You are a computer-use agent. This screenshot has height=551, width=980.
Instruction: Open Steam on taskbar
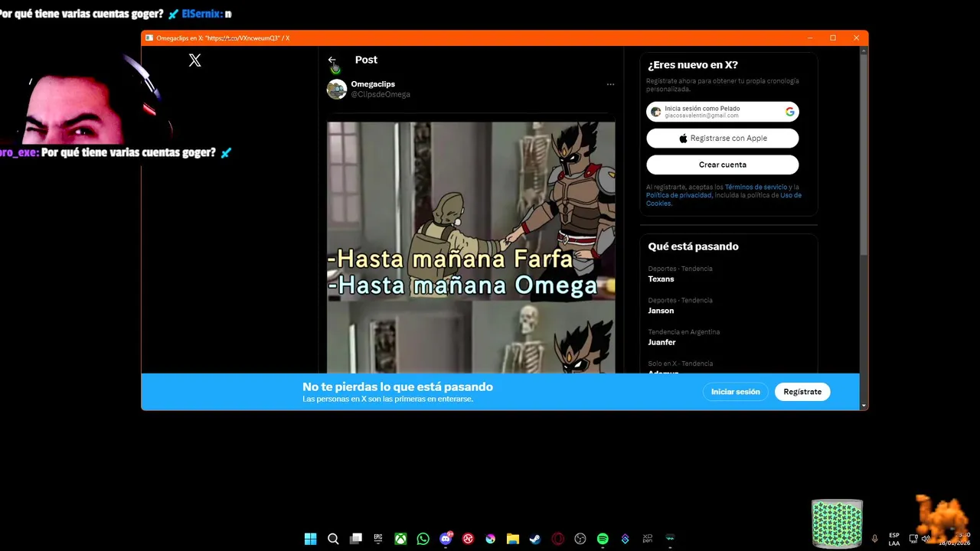[x=535, y=539]
